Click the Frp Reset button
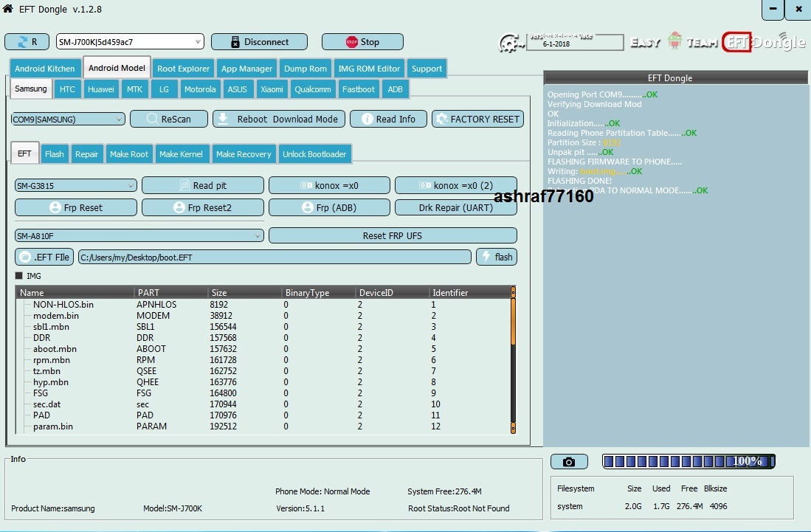 pyautogui.click(x=76, y=207)
